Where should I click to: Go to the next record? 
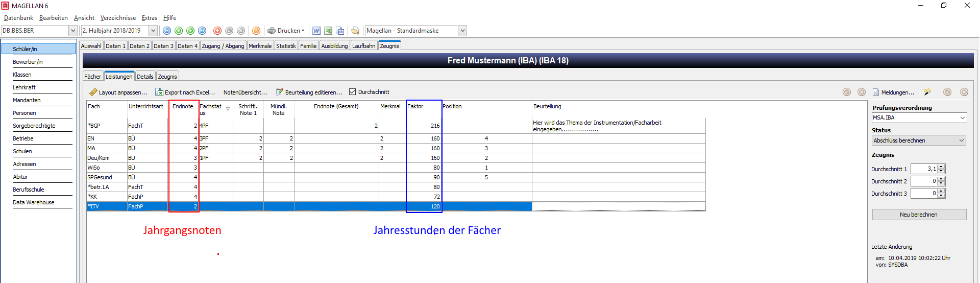pyautogui.click(x=190, y=31)
